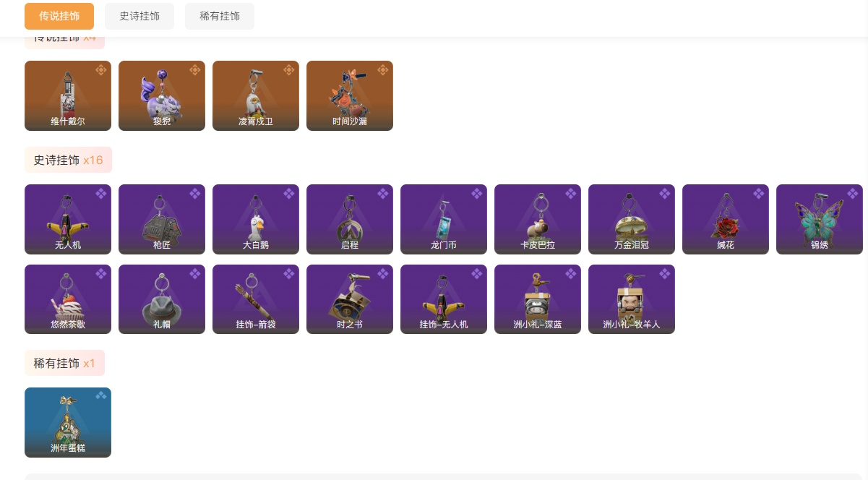
Task: Open the 枪匠 charm card
Action: pyautogui.click(x=162, y=219)
